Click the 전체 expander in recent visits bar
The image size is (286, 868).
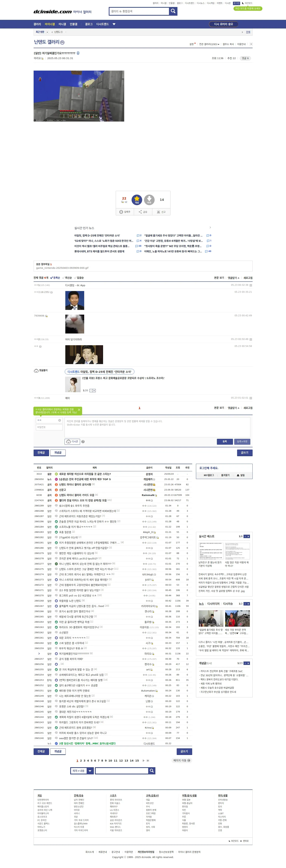(x=248, y=32)
